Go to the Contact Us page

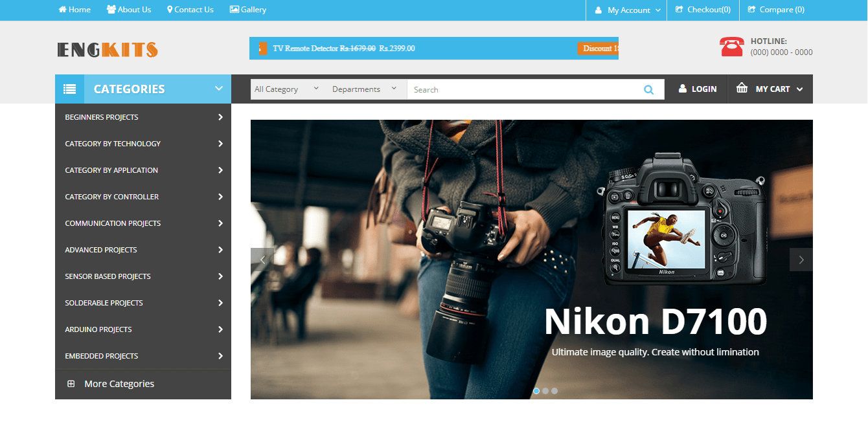(x=190, y=10)
